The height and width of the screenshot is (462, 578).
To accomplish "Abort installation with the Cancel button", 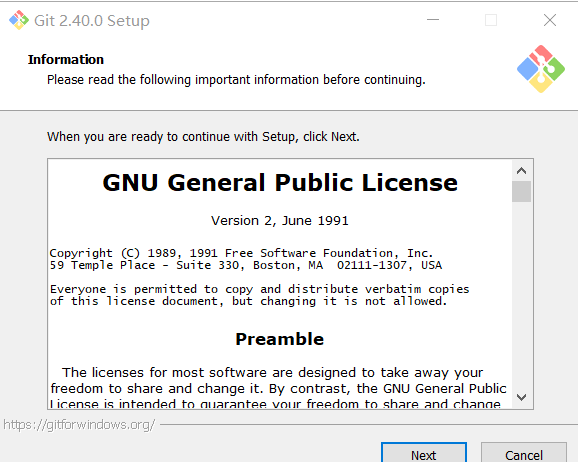I will coord(524,454).
